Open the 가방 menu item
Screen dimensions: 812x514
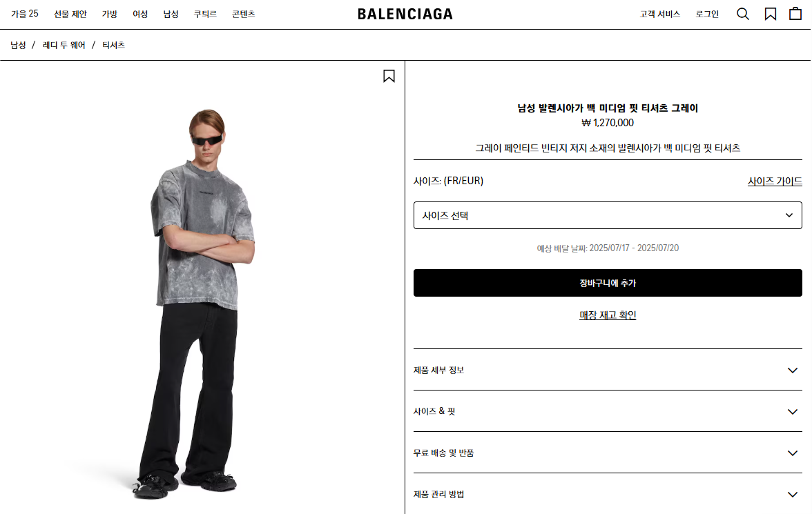point(110,14)
